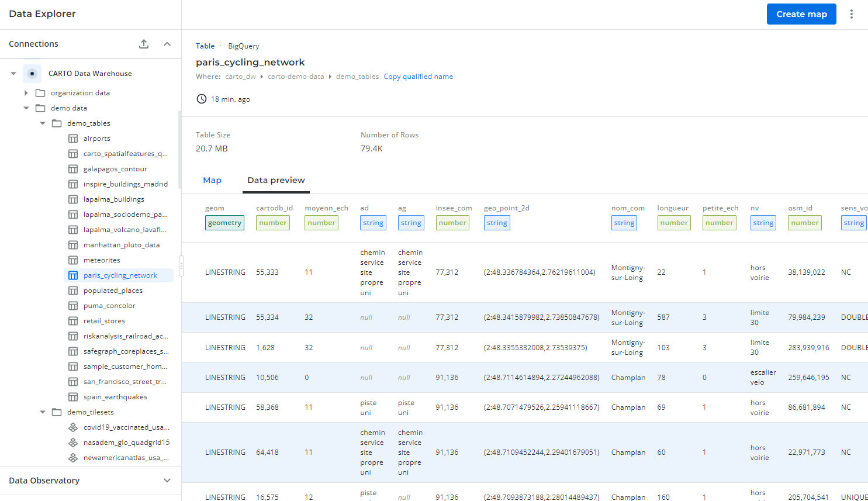The height and width of the screenshot is (501, 868).
Task: Switch to the Map tab
Action: (x=212, y=180)
